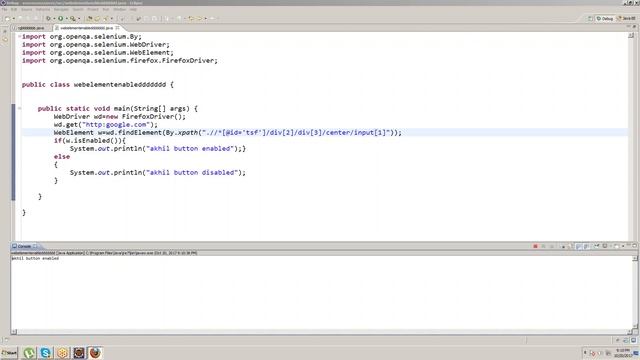Switch to the Debug perspective
640x360 pixels.
point(605,18)
